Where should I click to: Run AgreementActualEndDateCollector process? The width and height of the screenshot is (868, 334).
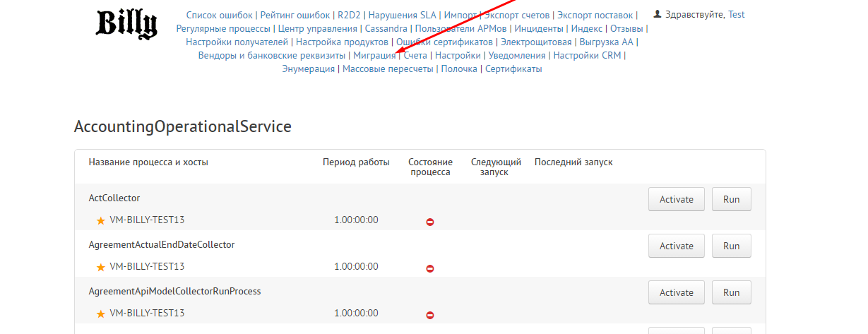[731, 246]
